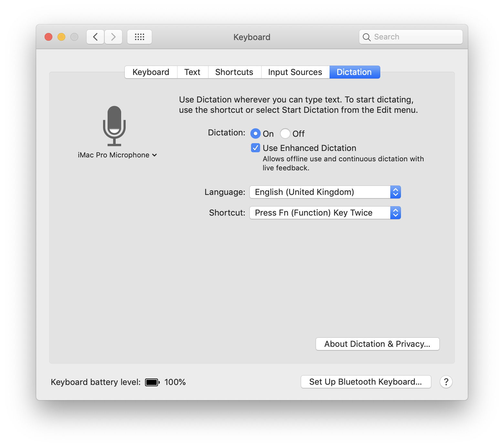Click the magnifying glass search icon
The width and height of the screenshot is (504, 448).
366,37
